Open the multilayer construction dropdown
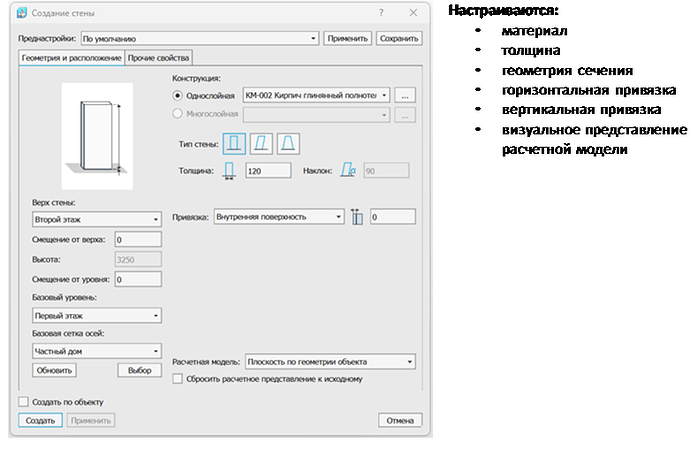The image size is (690, 457). click(x=316, y=115)
